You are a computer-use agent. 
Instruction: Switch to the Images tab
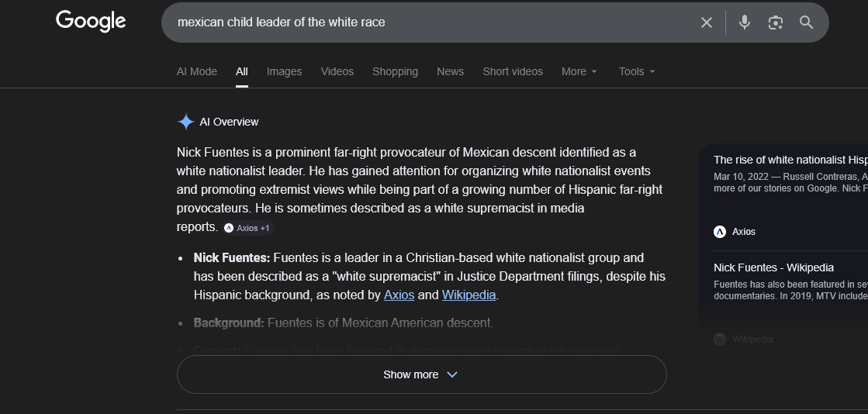pyautogui.click(x=284, y=71)
